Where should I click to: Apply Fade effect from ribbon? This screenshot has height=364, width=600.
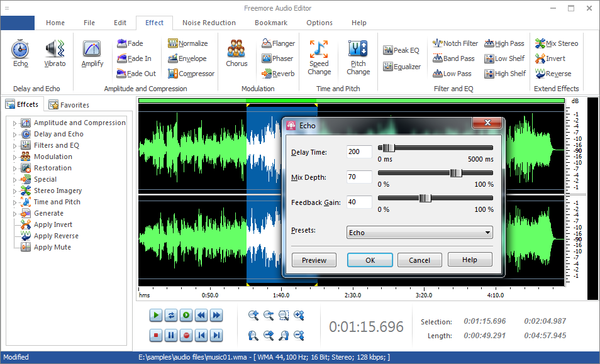click(x=130, y=43)
